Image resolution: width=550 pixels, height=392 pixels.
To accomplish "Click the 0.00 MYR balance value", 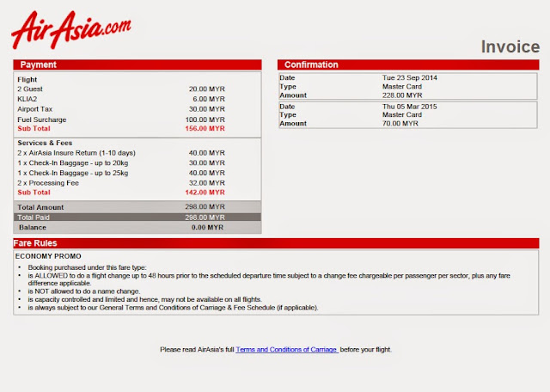I will coord(207,228).
